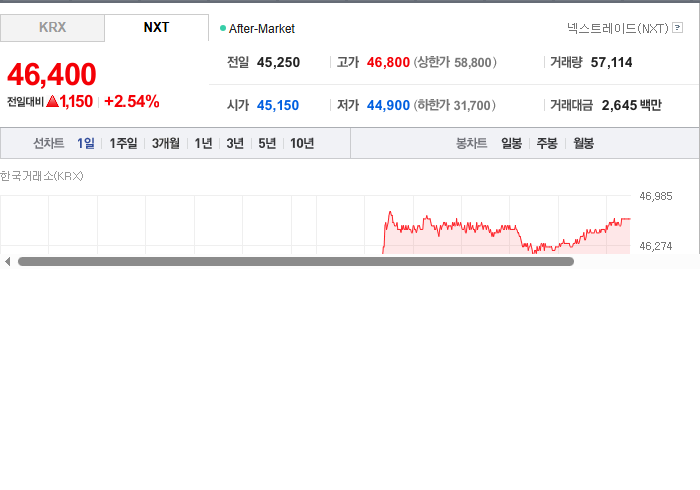Show the 1주일 line chart
The width and height of the screenshot is (700, 490).
click(123, 143)
